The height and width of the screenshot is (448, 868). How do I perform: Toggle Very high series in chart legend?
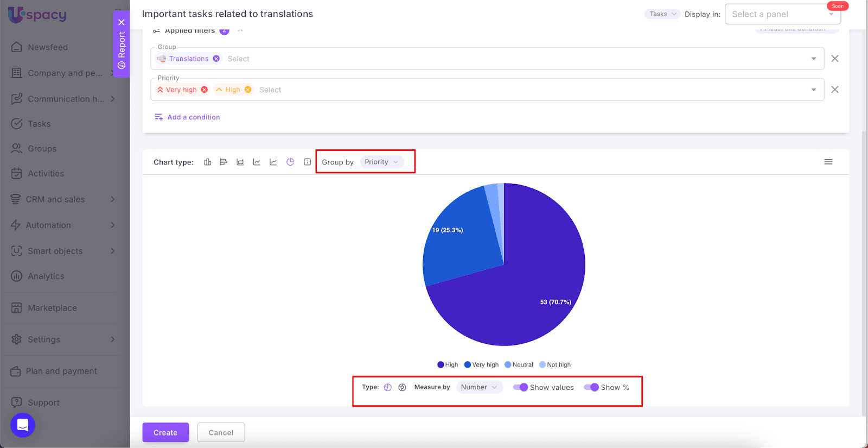(x=481, y=365)
